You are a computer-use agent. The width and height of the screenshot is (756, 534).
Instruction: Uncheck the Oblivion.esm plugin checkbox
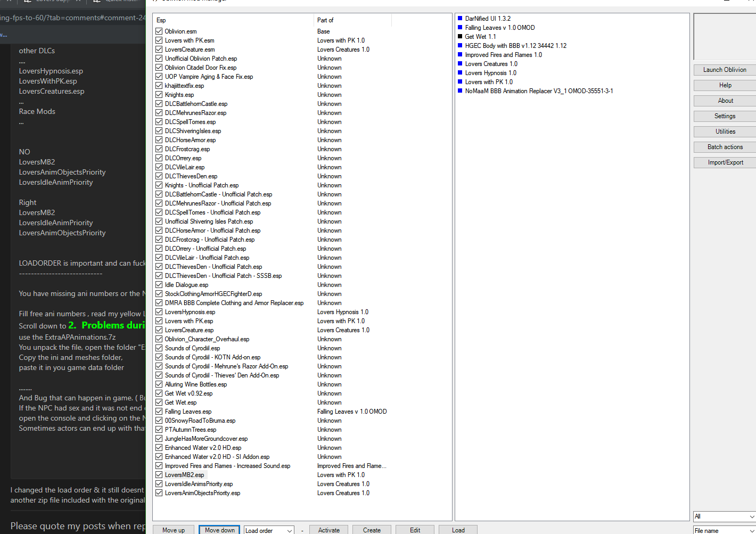click(159, 31)
